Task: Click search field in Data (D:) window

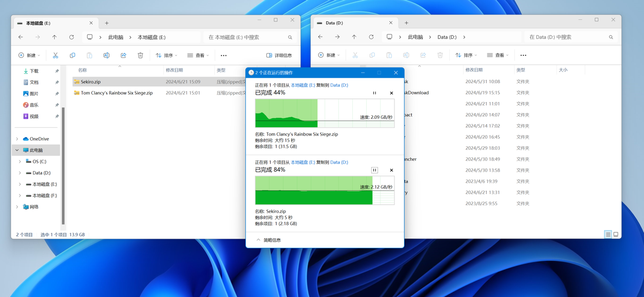Action: 570,37
